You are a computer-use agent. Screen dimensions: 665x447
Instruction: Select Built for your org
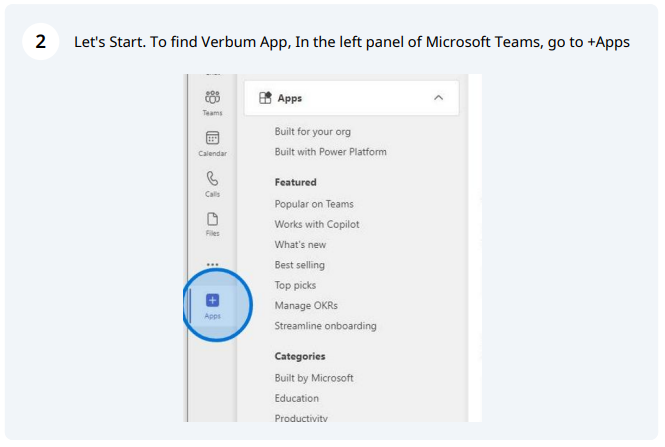(313, 131)
